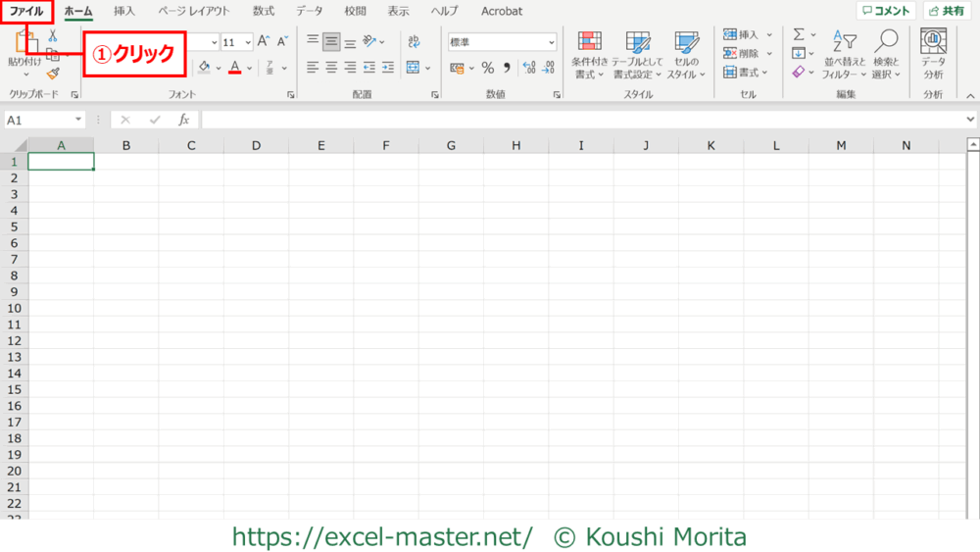Screen dimensions: 980x552
Task: Switch to the 挿入 (Insert) tab
Action: pyautogui.click(x=124, y=12)
